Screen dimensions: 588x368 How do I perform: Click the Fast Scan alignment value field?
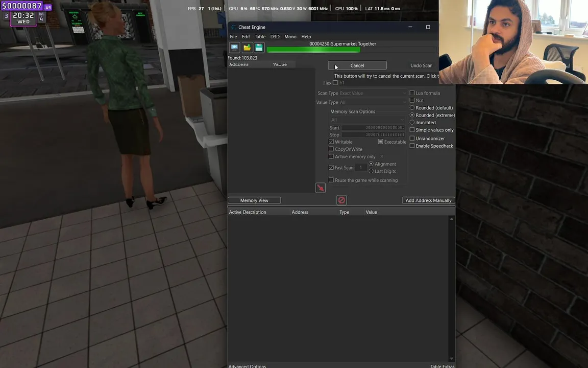click(x=361, y=168)
